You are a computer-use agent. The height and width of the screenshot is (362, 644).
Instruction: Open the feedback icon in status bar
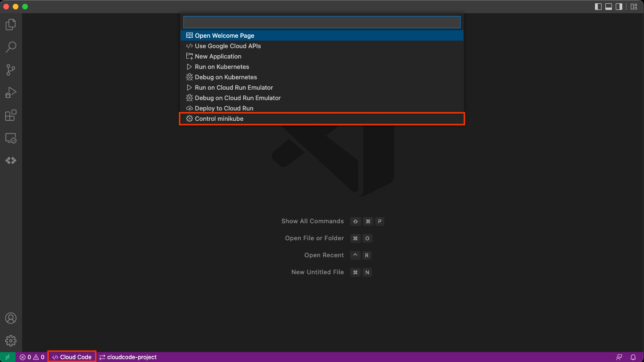pyautogui.click(x=619, y=357)
